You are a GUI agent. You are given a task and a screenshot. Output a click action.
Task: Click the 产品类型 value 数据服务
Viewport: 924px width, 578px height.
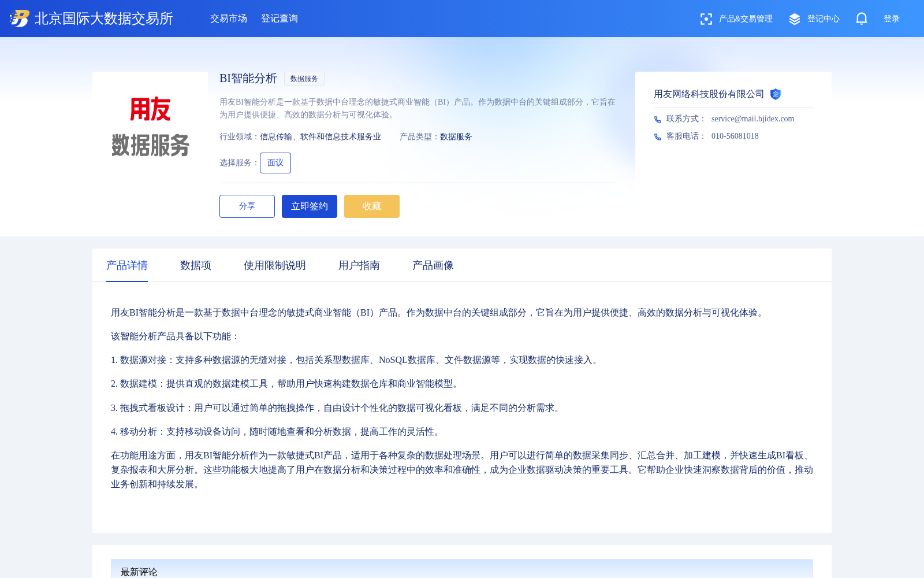(x=456, y=137)
